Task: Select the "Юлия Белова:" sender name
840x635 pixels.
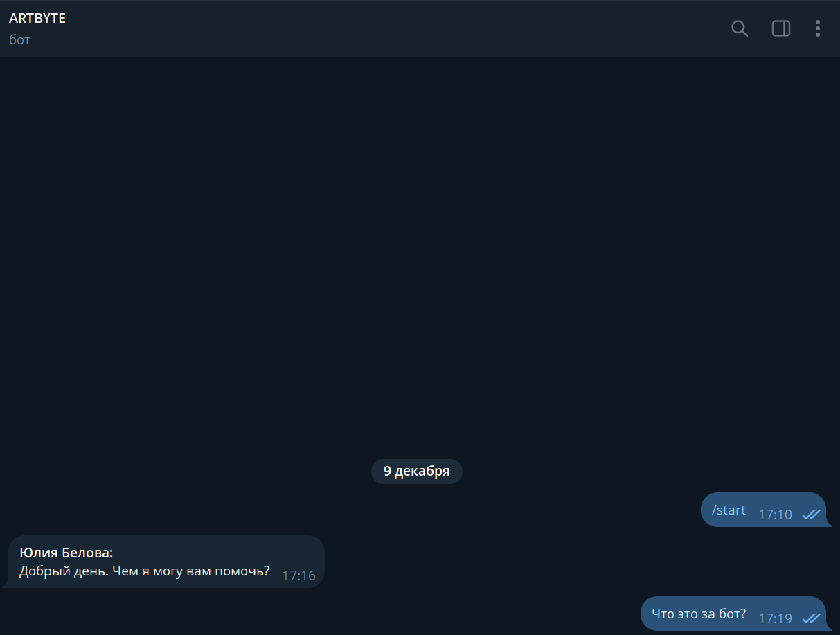Action: click(66, 553)
